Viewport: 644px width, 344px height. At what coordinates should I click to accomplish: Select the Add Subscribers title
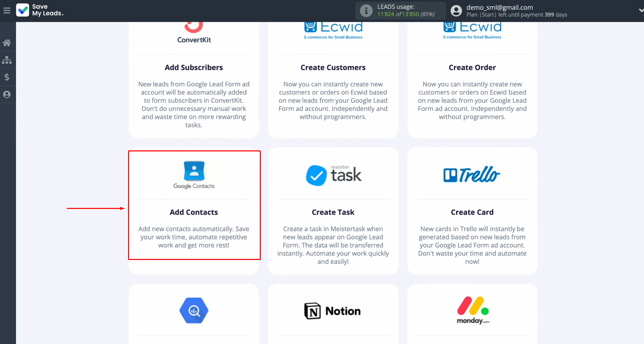tap(194, 67)
